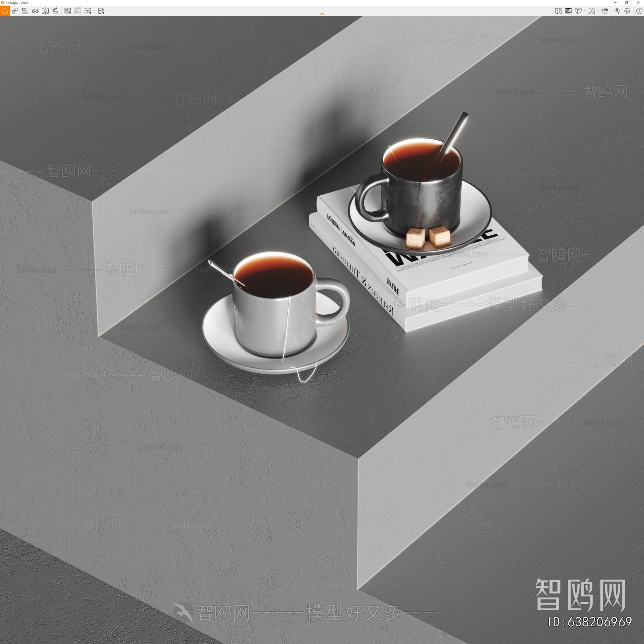
Task: Expand the EXE export dropdown arrow
Action: click(107, 11)
